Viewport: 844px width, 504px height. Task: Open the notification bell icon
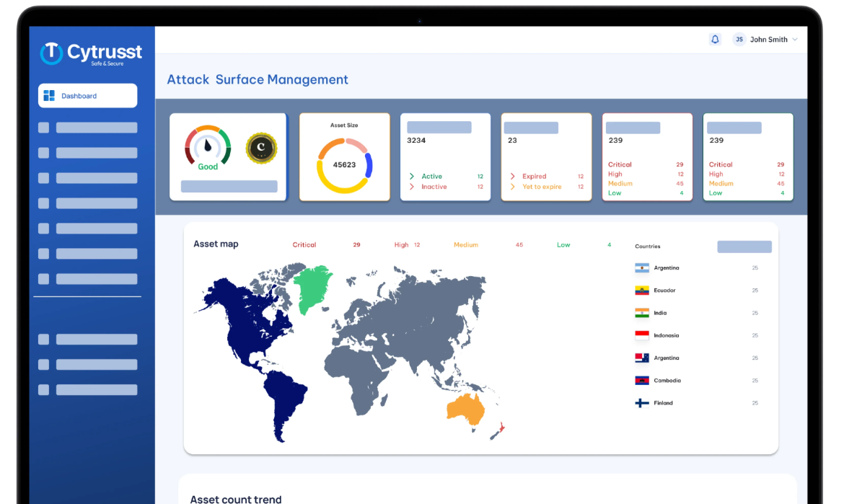tap(715, 39)
